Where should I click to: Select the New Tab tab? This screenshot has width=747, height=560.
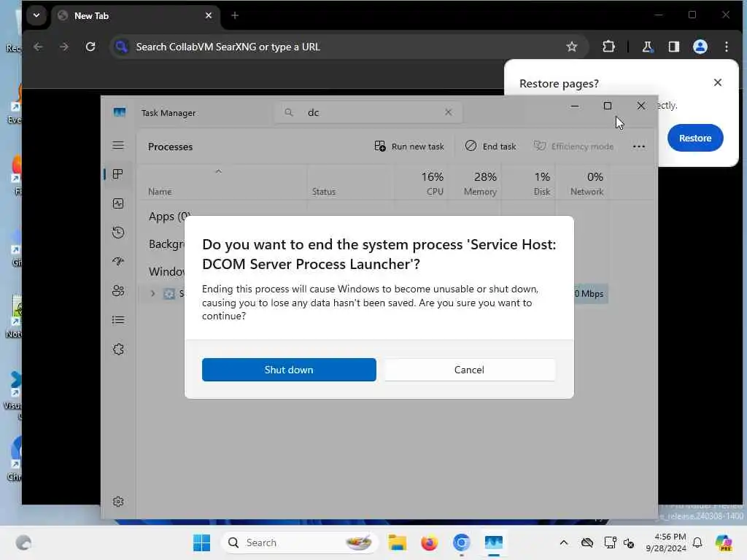[136, 16]
